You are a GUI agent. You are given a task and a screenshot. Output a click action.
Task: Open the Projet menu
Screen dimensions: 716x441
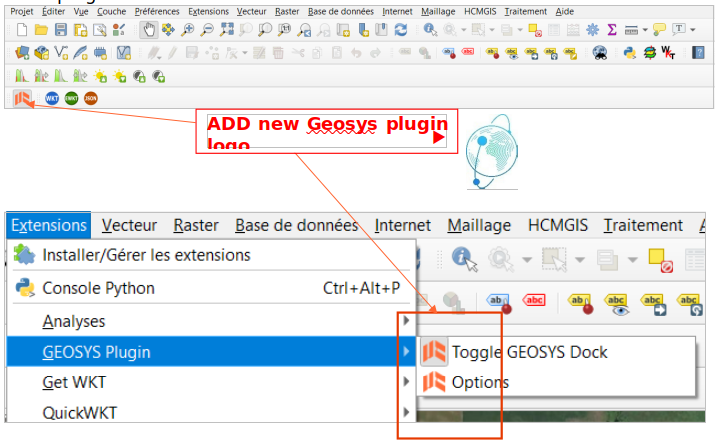click(21, 11)
